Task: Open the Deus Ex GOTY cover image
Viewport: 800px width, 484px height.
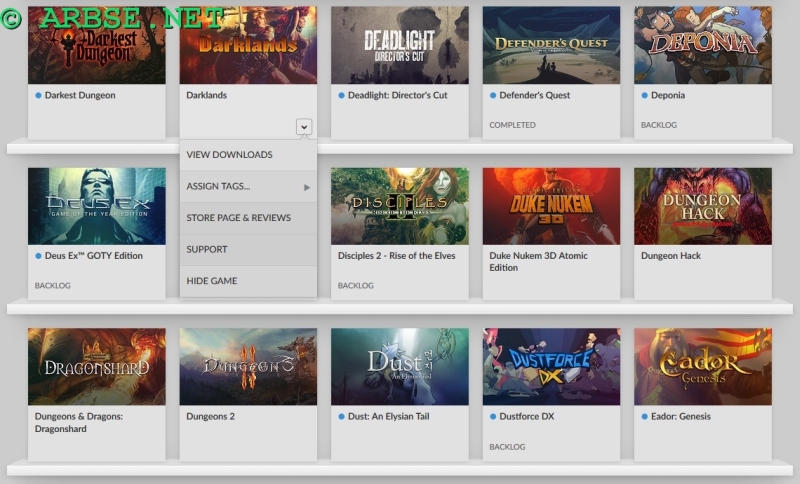Action: tap(96, 206)
